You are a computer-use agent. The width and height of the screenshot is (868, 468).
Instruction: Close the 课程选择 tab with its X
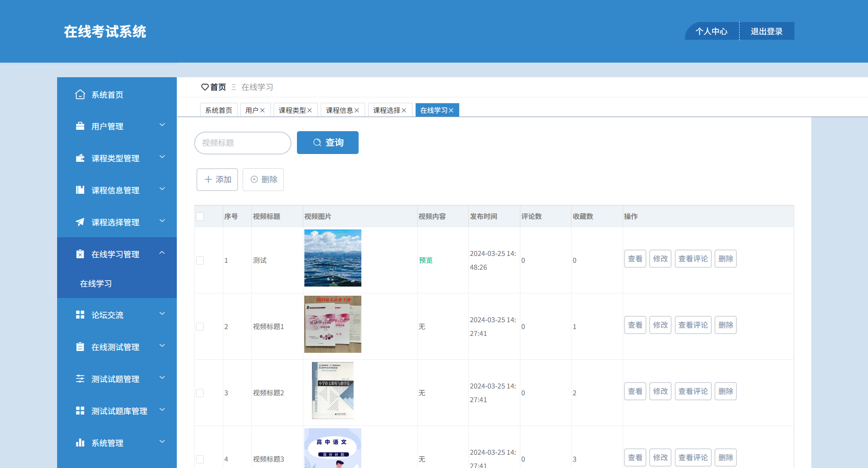[404, 111]
